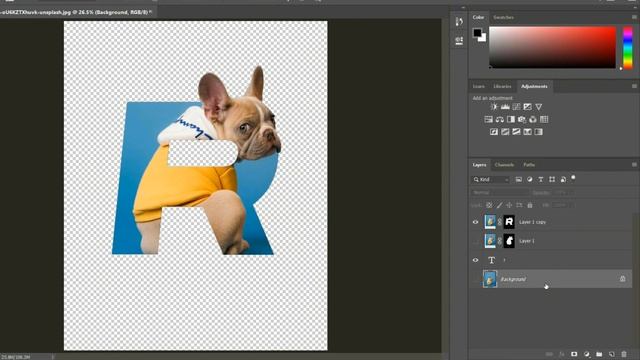Screen dimensions: 640x360
Task: Delete layer with the trash icon
Action: pyautogui.click(x=624, y=354)
